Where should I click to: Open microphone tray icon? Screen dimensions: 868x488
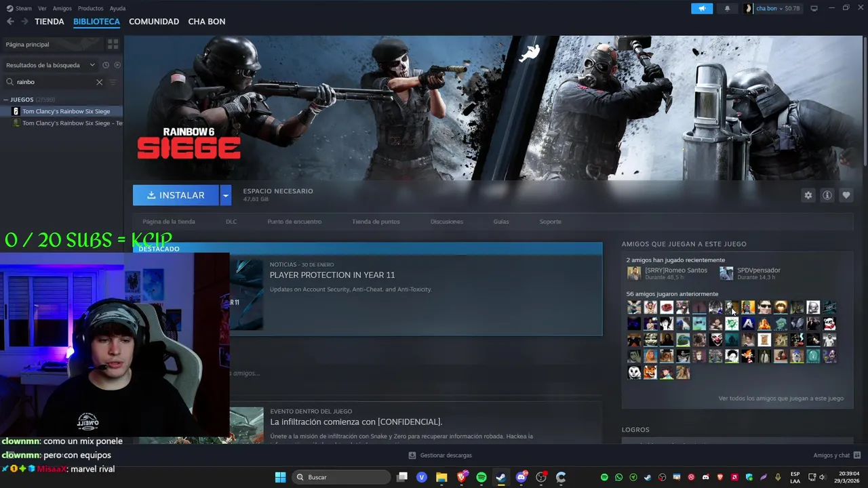778,477
